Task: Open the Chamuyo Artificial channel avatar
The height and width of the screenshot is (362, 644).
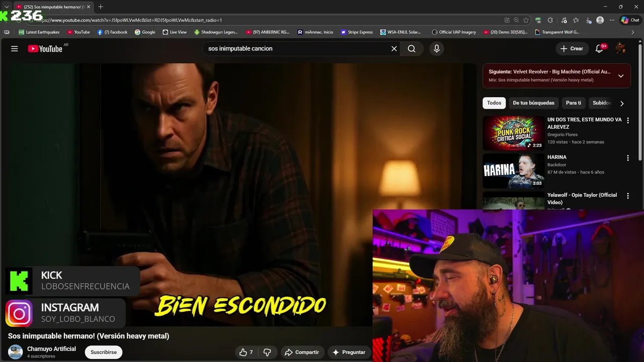Action: (x=16, y=352)
